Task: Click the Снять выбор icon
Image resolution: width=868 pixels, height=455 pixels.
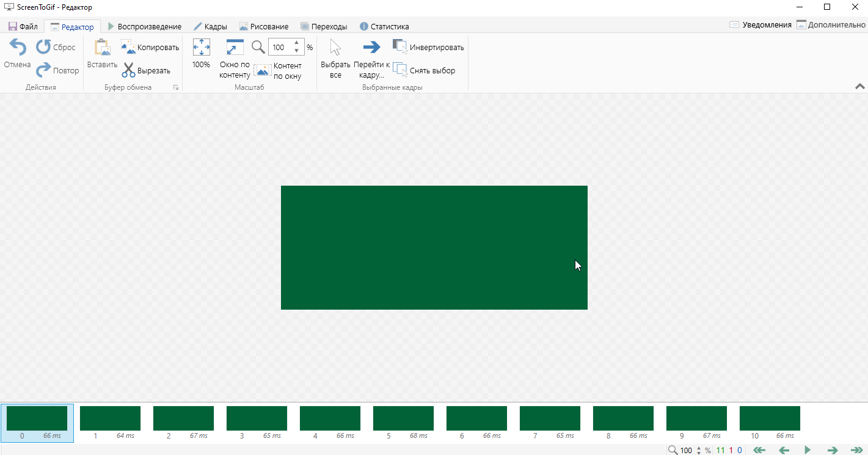Action: click(x=400, y=70)
